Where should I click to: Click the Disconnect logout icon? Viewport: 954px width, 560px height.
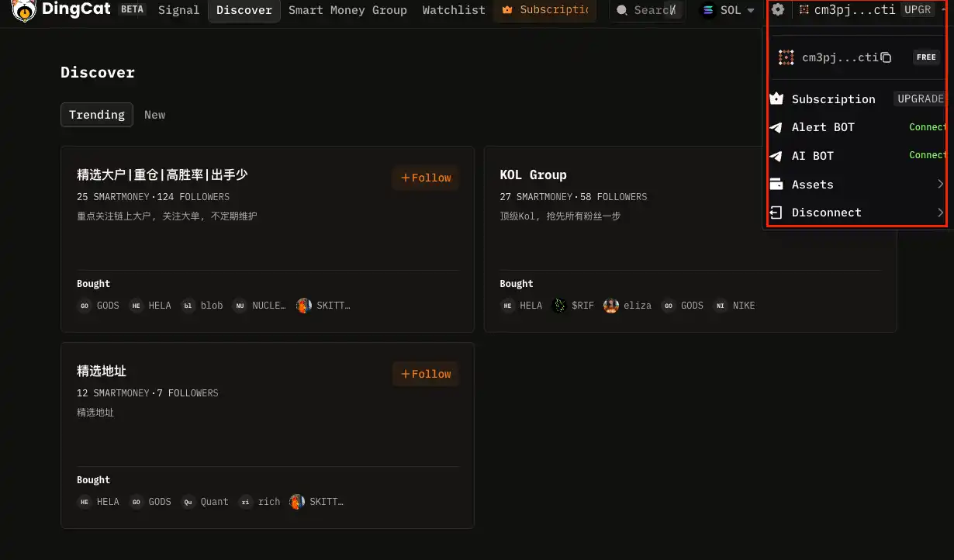click(x=776, y=212)
